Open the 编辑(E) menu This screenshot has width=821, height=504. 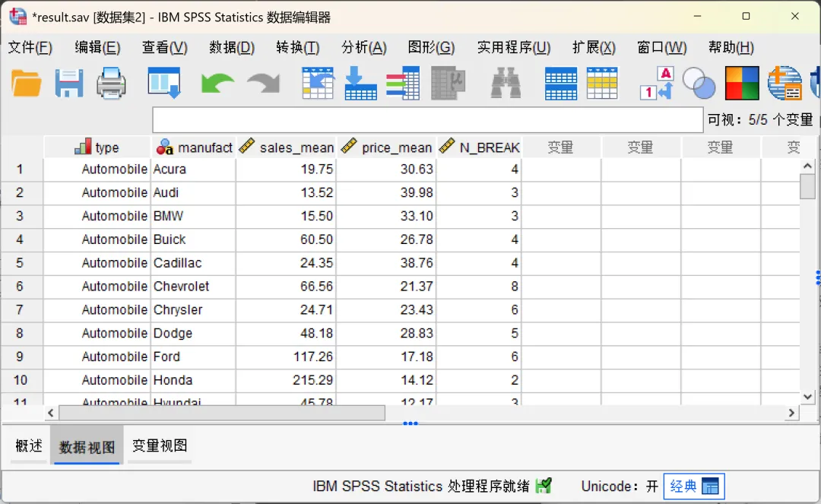click(97, 48)
